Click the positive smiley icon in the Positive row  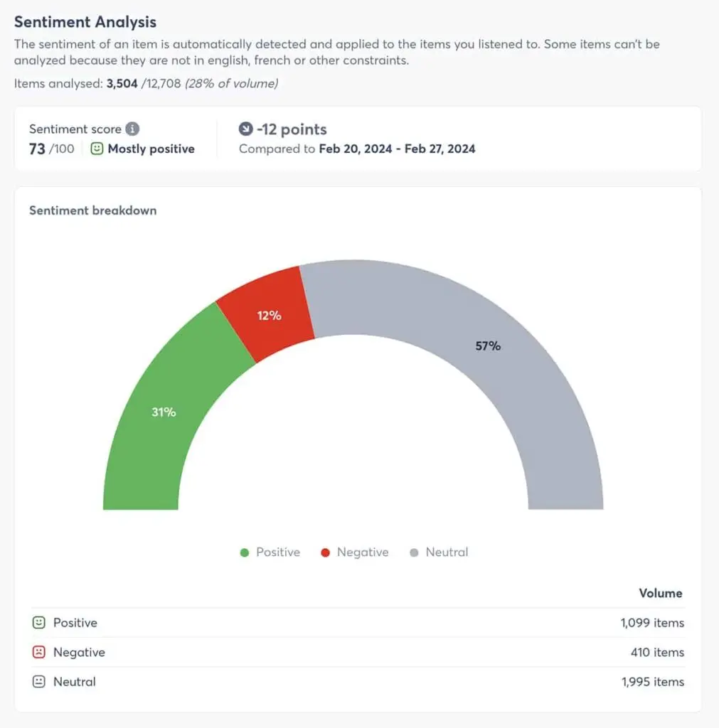(38, 622)
